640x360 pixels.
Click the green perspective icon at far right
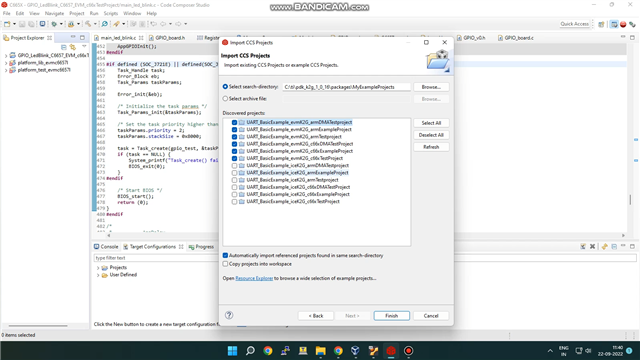(x=632, y=24)
